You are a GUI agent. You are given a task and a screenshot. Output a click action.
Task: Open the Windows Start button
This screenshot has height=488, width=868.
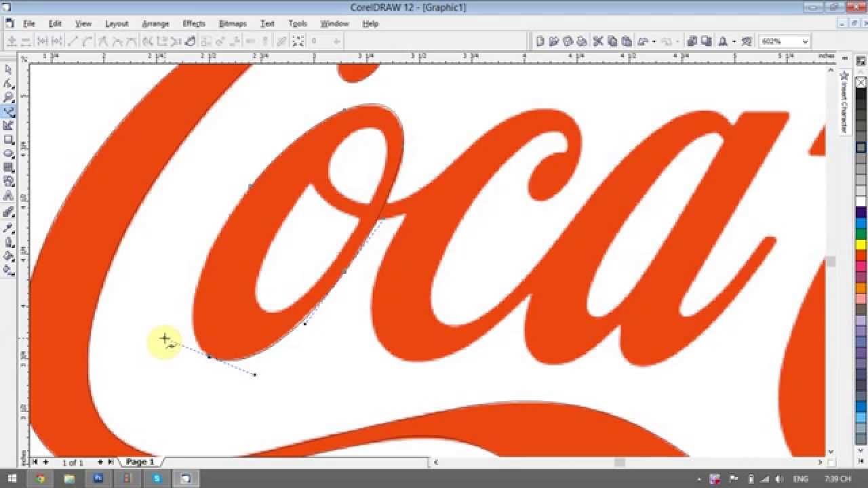click(12, 479)
